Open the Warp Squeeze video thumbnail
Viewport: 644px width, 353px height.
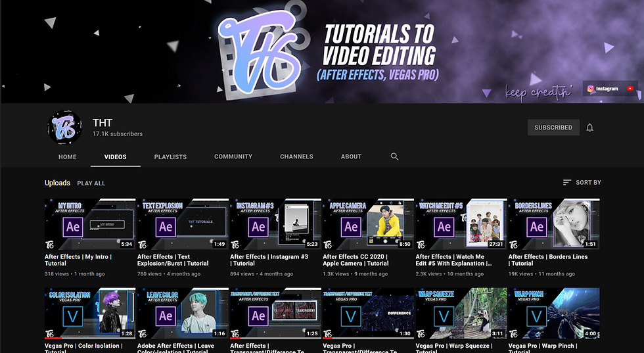tap(461, 314)
